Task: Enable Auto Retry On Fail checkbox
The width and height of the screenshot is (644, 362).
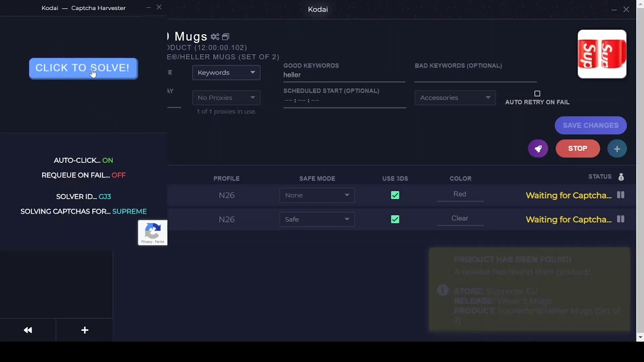Action: pos(537,94)
